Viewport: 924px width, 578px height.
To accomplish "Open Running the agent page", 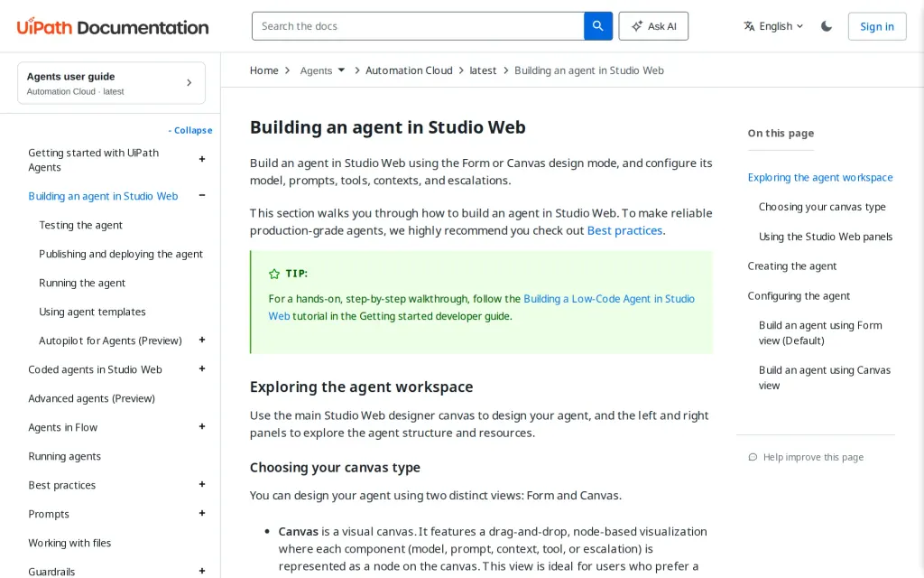I will click(x=82, y=283).
